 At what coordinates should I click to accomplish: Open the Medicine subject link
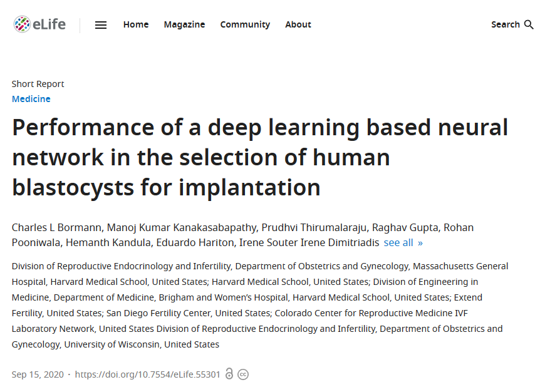(31, 99)
